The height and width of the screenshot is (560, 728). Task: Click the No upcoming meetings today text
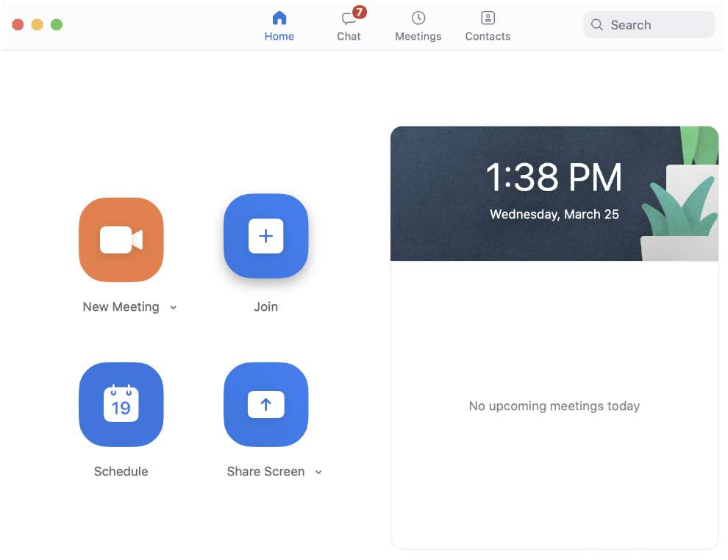coord(554,406)
